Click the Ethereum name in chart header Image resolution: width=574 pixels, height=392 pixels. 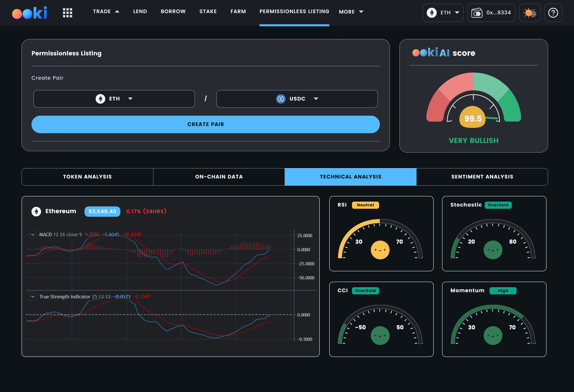[61, 212]
